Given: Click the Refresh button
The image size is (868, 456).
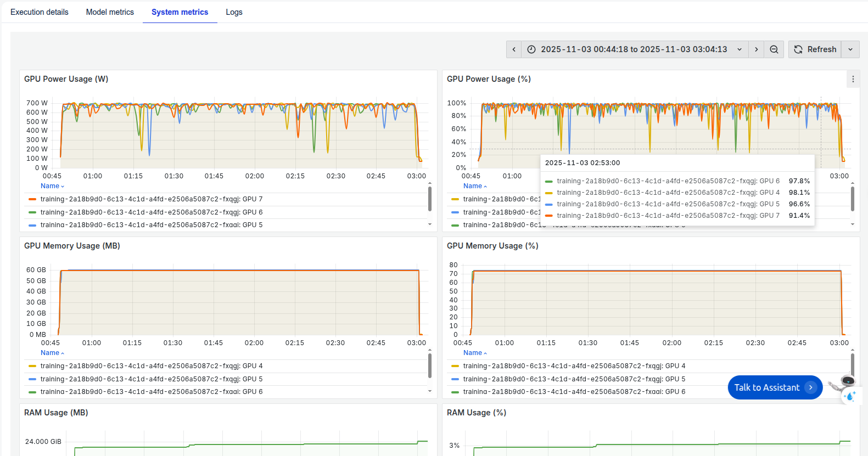Looking at the screenshot, I should (x=815, y=49).
